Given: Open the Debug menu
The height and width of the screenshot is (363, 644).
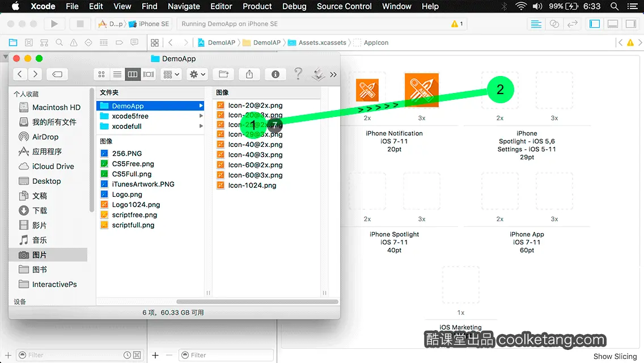Looking at the screenshot, I should click(294, 6).
